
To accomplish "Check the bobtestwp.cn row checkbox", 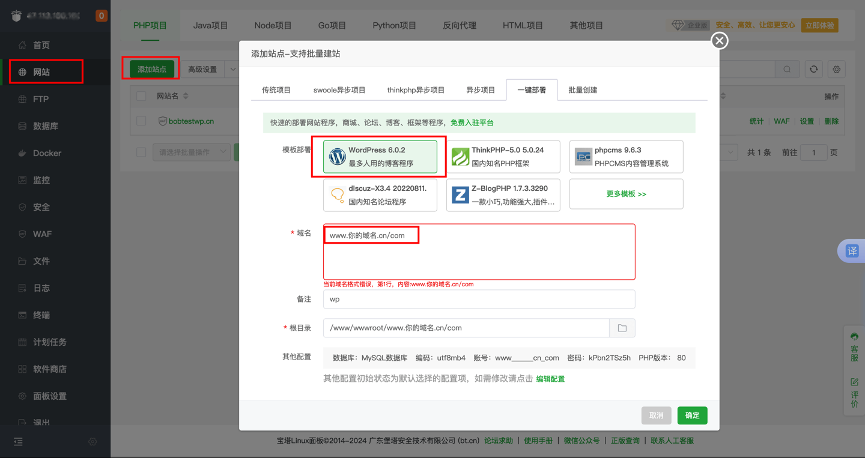I will [x=141, y=121].
